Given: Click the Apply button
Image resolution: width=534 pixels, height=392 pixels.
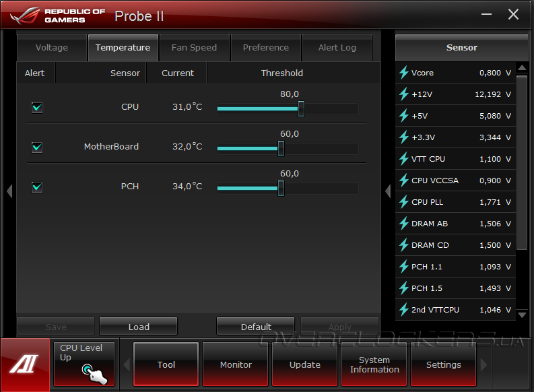Looking at the screenshot, I should click(339, 327).
